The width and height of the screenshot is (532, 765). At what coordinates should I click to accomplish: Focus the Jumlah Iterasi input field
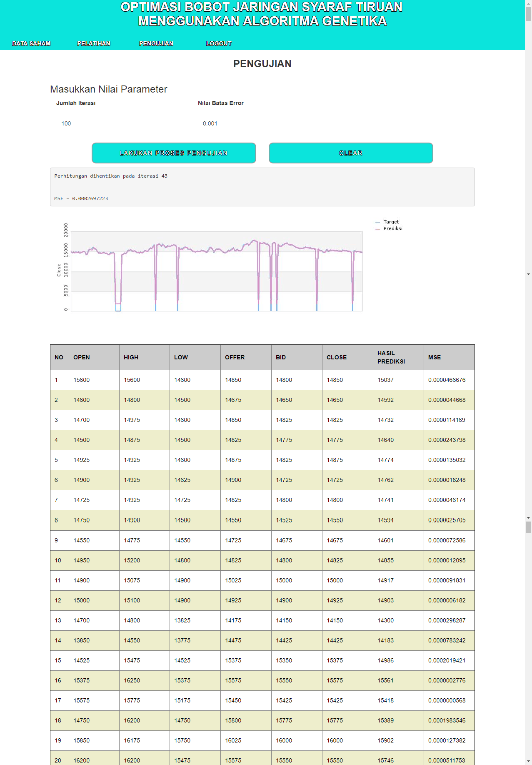(121, 123)
